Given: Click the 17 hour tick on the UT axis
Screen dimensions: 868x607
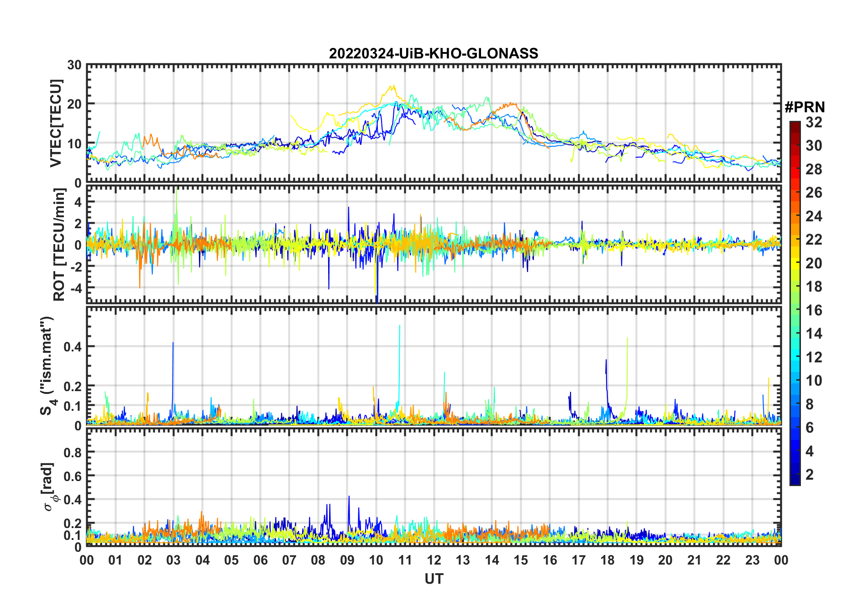Looking at the screenshot, I should (579, 560).
